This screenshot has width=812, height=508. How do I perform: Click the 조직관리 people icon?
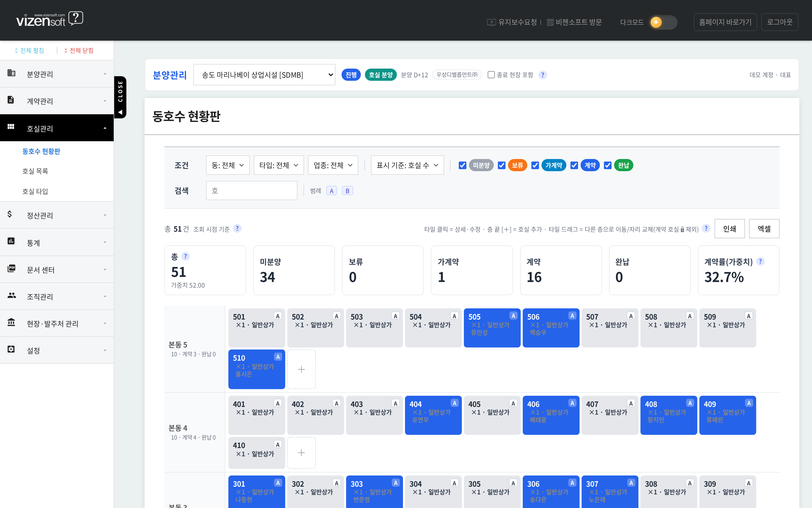pyautogui.click(x=12, y=295)
